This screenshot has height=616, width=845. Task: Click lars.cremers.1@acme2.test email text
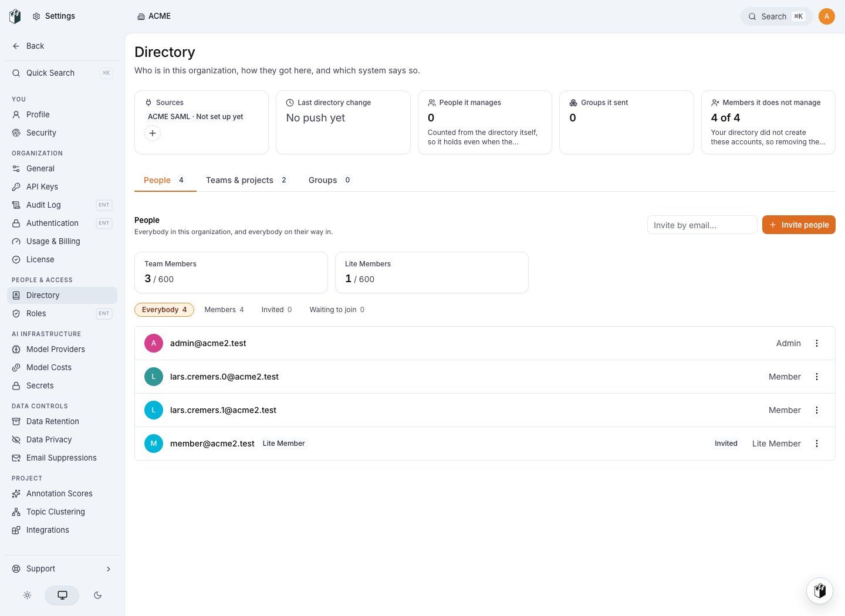223,410
